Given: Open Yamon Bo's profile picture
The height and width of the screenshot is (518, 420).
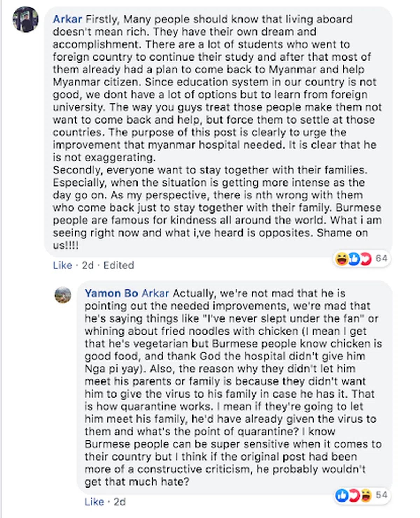Looking at the screenshot, I should point(63,295).
